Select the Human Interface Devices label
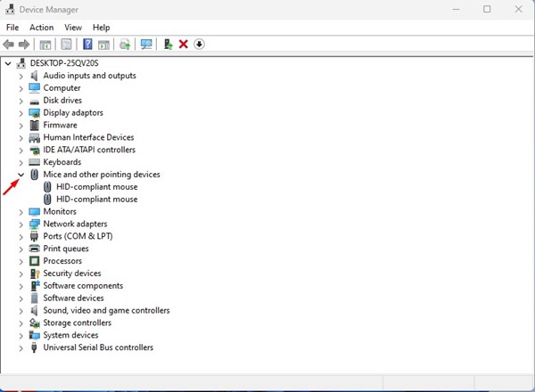 (88, 137)
